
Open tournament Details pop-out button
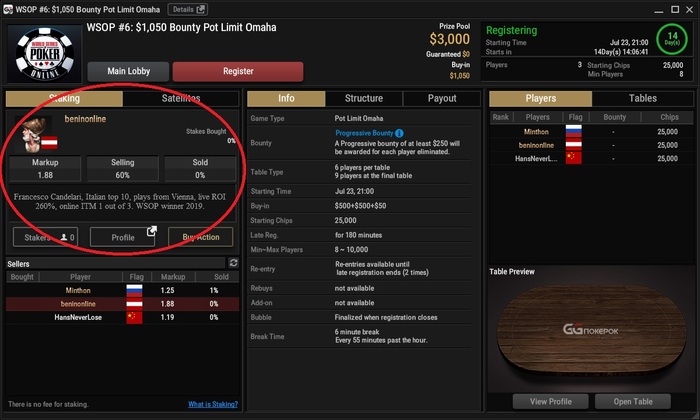click(x=188, y=9)
